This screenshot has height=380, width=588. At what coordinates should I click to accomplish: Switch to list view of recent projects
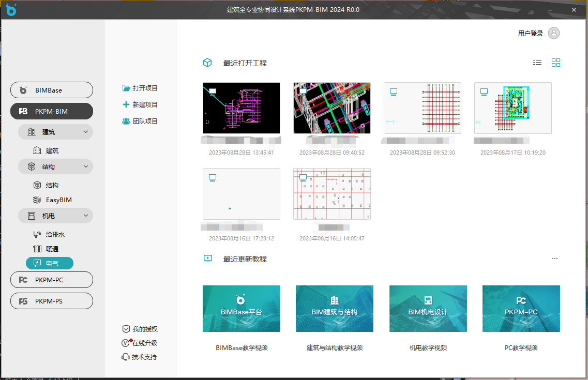tap(537, 63)
